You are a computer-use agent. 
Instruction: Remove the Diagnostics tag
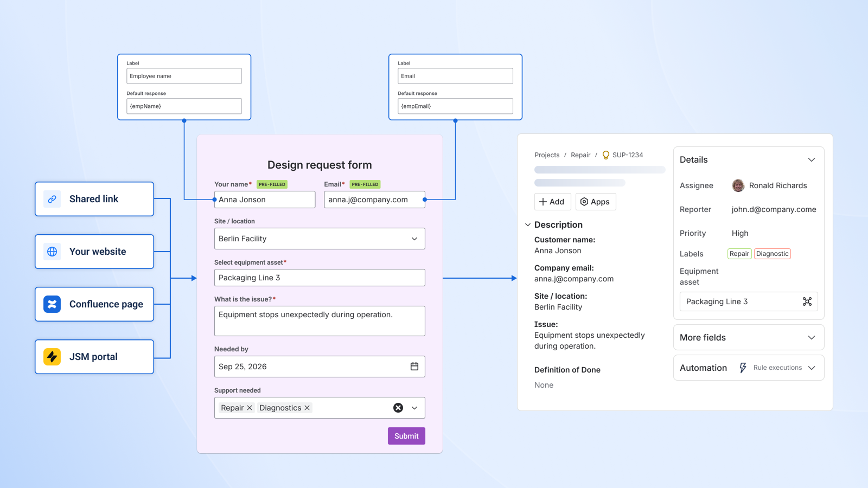(x=307, y=408)
